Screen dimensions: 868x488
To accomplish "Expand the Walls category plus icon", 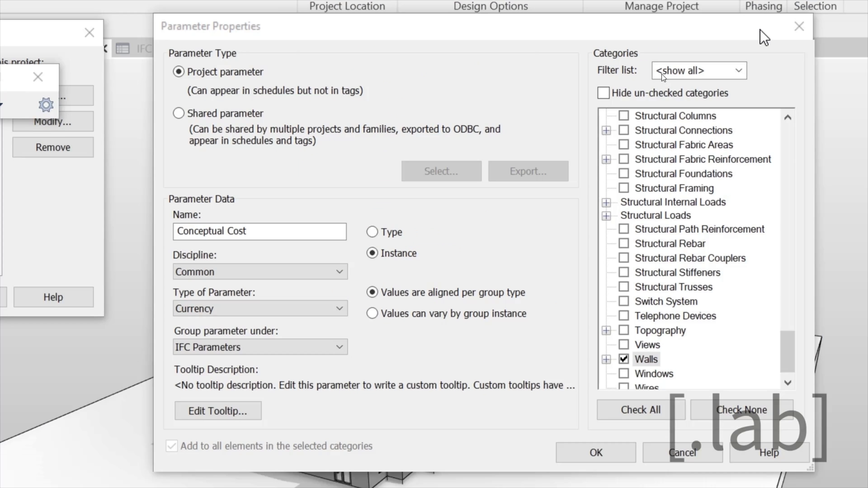I will (606, 359).
